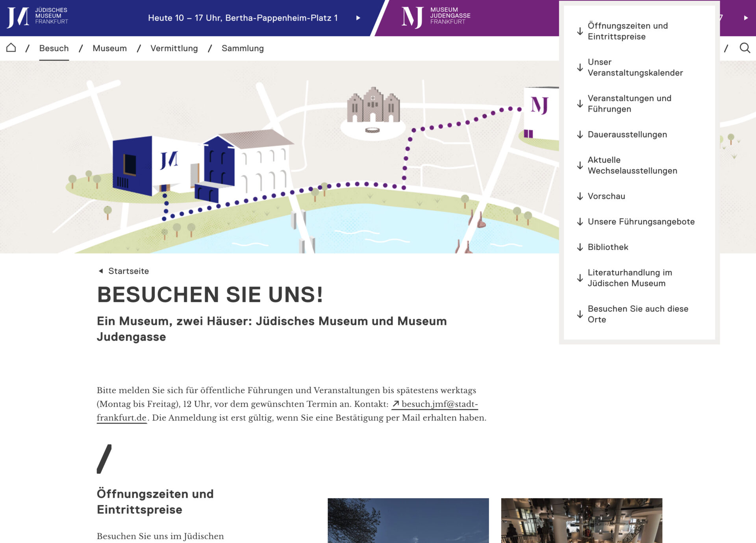Open the Besuch navigation tab
Image resolution: width=756 pixels, height=543 pixels.
click(54, 48)
